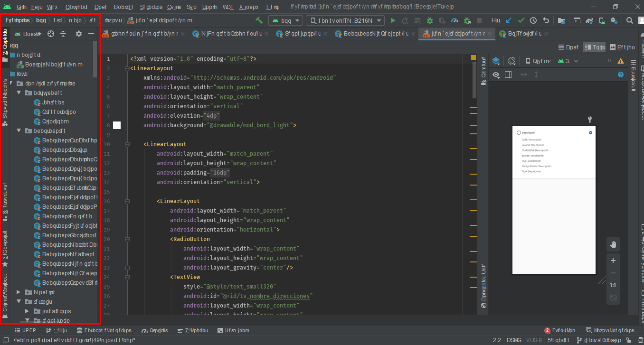
Task: Select the Descripción radio button in preview
Action: click(x=519, y=133)
